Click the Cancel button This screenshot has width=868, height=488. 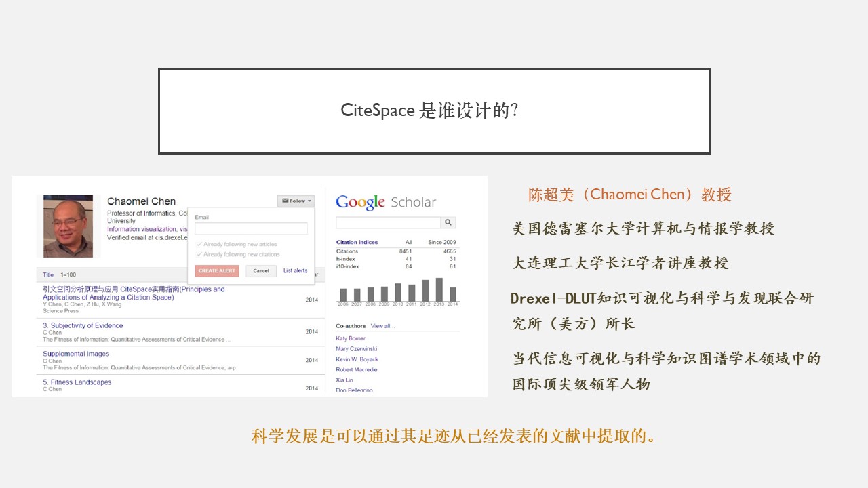[261, 270]
